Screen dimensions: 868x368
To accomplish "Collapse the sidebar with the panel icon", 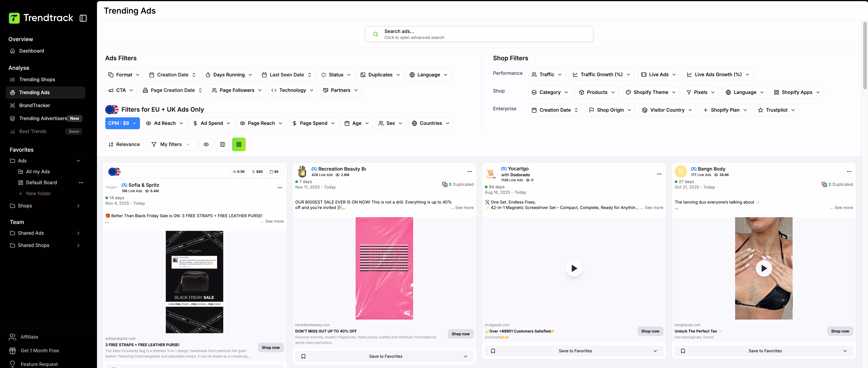I will tap(84, 18).
